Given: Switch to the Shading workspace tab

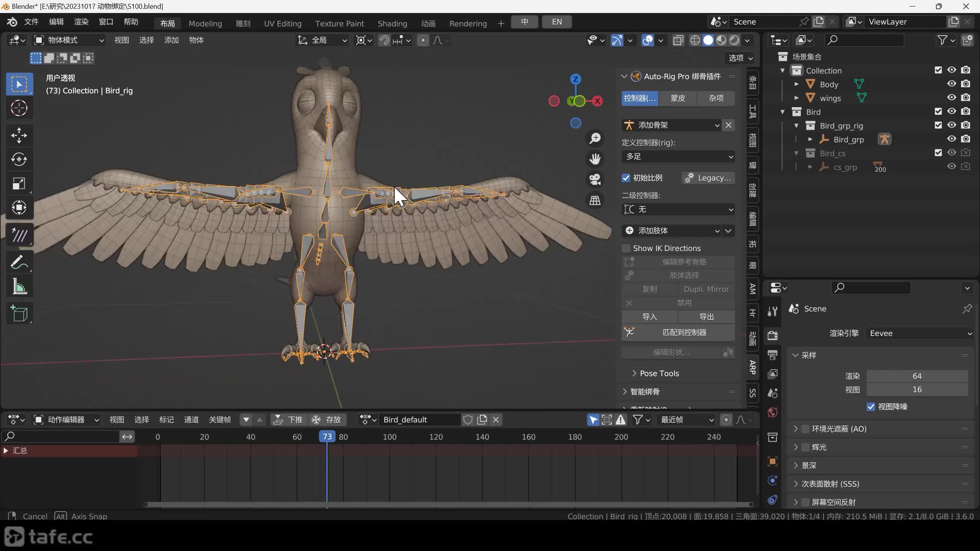Looking at the screenshot, I should pyautogui.click(x=392, y=23).
